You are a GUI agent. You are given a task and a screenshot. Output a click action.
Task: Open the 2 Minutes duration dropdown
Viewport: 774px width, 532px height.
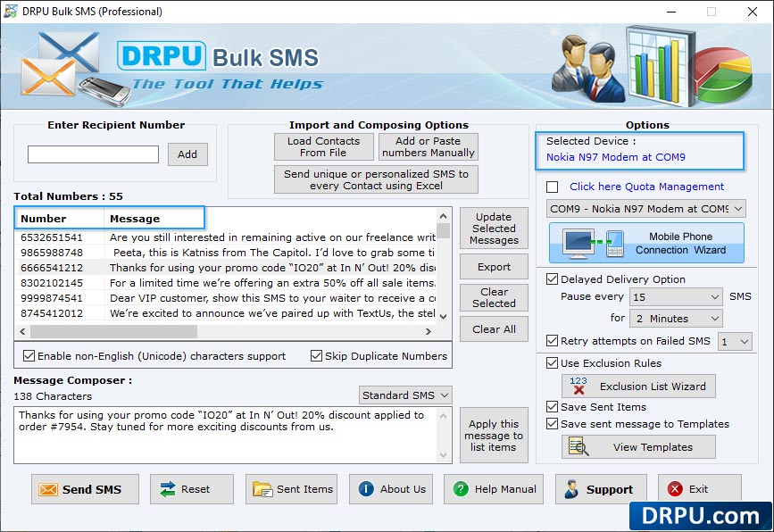(x=676, y=319)
